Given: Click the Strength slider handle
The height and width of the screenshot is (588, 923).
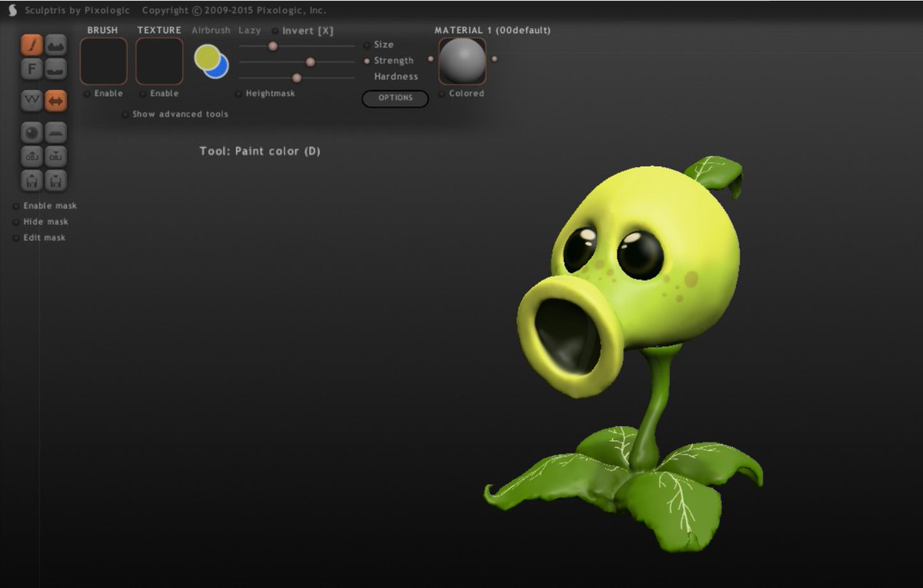Looking at the screenshot, I should (310, 62).
